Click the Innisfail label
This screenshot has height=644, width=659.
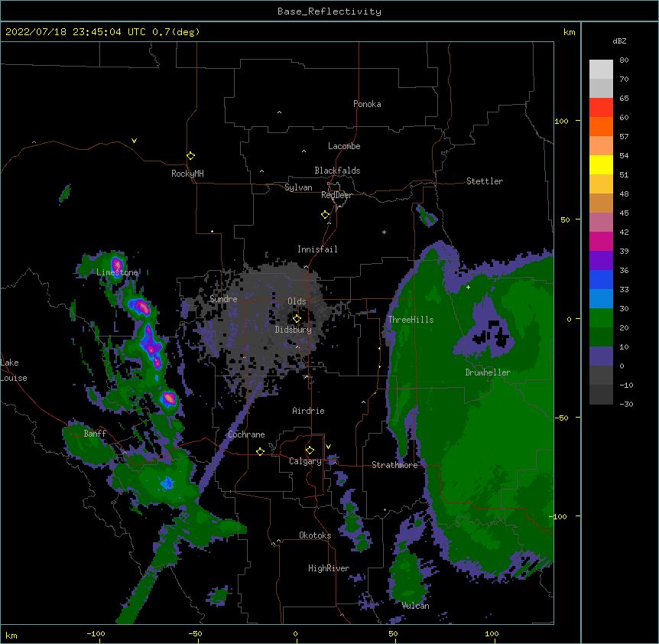point(317,249)
